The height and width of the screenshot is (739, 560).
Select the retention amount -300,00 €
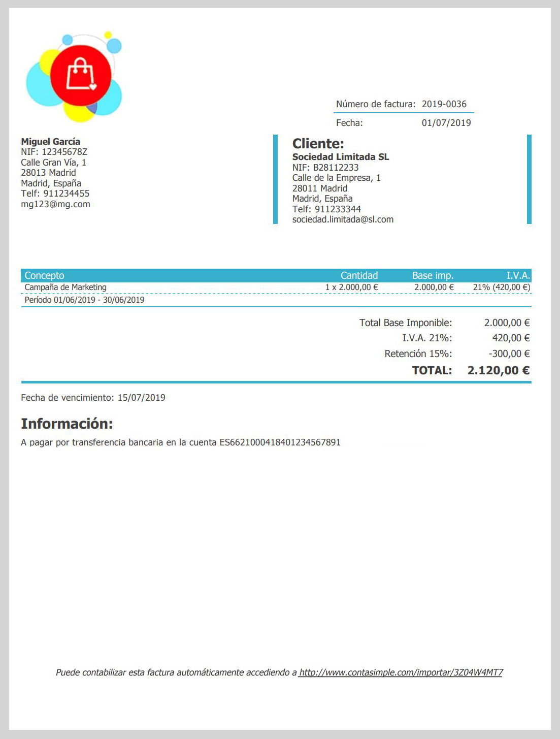(x=509, y=354)
